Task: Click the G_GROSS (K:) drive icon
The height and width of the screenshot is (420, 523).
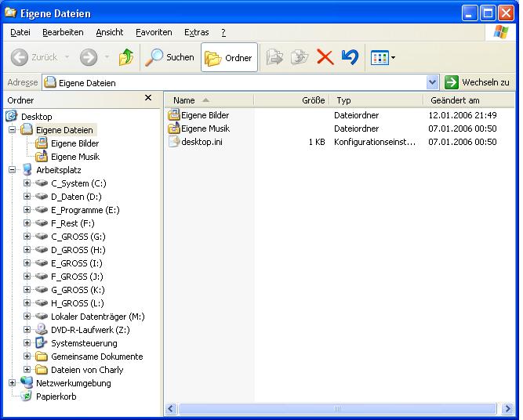Action: coord(42,290)
